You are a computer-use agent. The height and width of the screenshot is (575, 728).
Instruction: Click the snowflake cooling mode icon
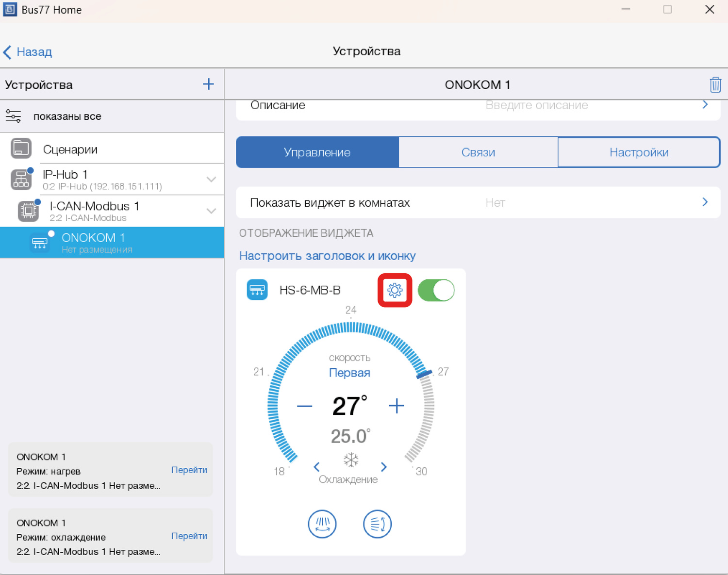(350, 460)
